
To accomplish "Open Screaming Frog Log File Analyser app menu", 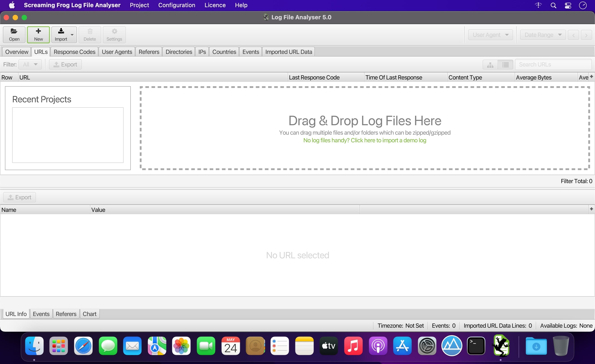I will 72,5.
